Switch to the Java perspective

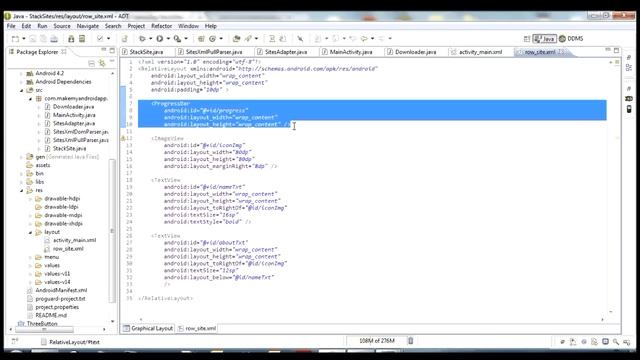[x=544, y=39]
